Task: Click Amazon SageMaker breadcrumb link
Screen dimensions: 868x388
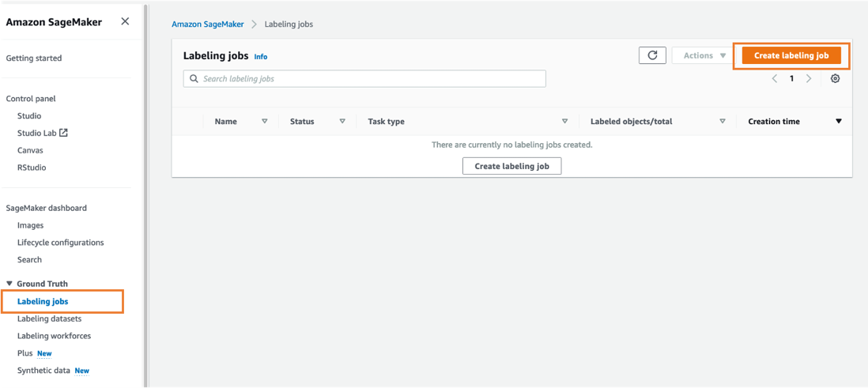Action: click(x=208, y=24)
